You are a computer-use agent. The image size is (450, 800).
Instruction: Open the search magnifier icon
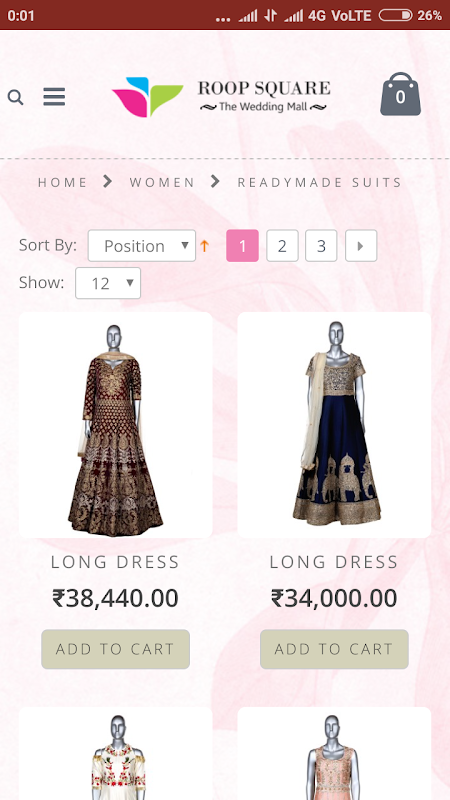[x=15, y=97]
